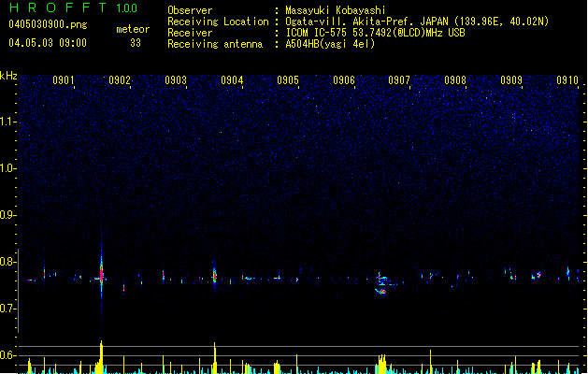The image size is (588, 374).
Task: Click the Receiver label
Action: coord(190,33)
